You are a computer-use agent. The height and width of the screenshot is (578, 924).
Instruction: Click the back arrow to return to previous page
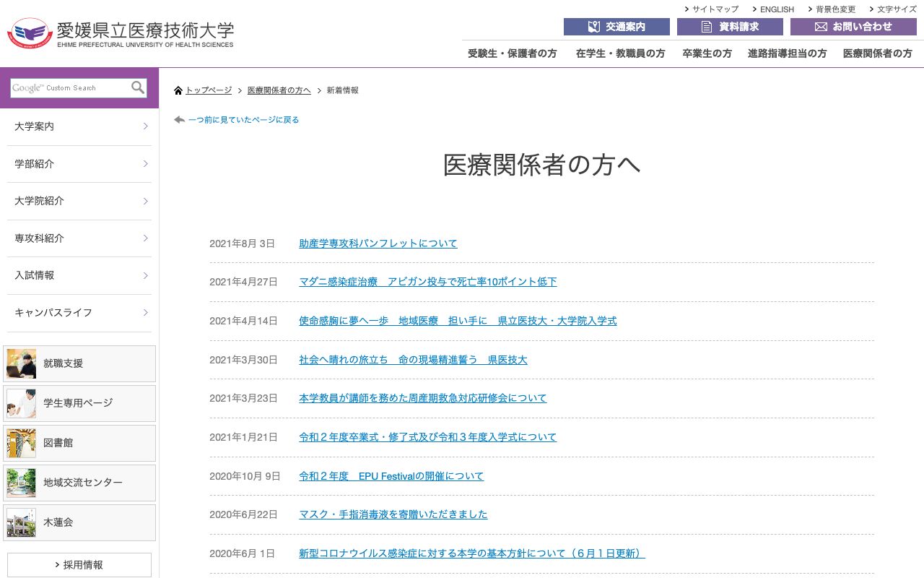coord(178,119)
